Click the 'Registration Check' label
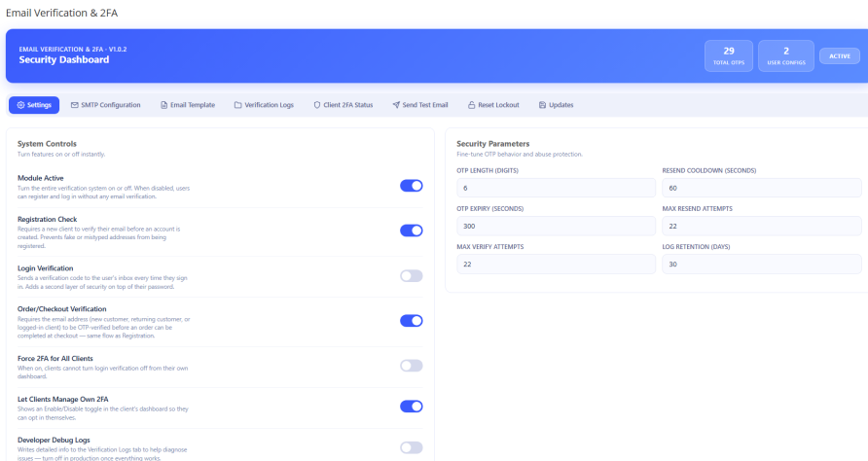The width and height of the screenshot is (868, 461). (x=47, y=220)
